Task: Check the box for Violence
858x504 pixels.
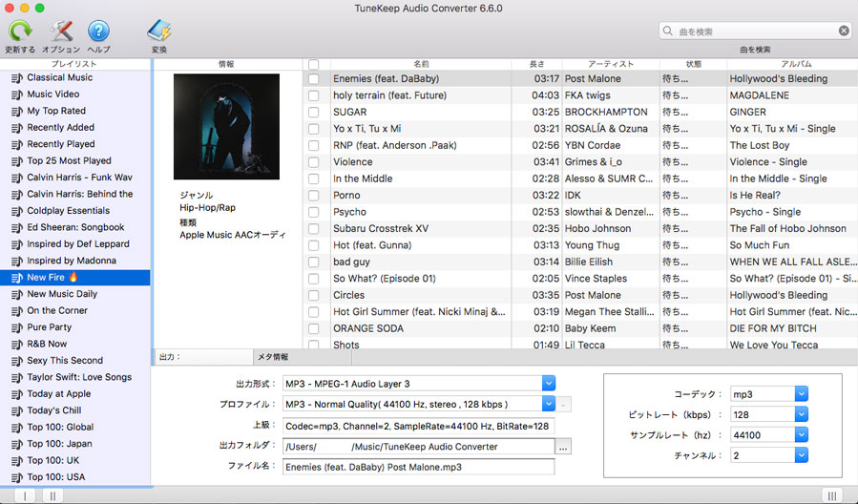Action: (x=314, y=162)
